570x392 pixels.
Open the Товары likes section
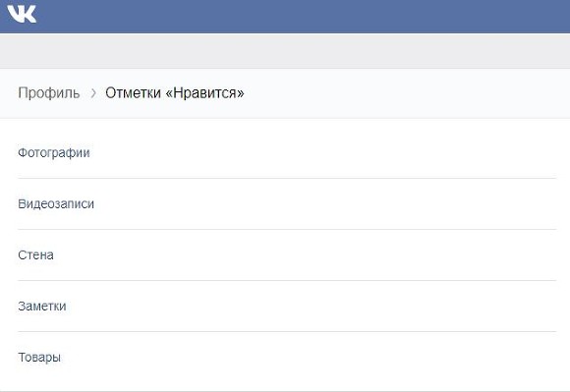pos(287,358)
